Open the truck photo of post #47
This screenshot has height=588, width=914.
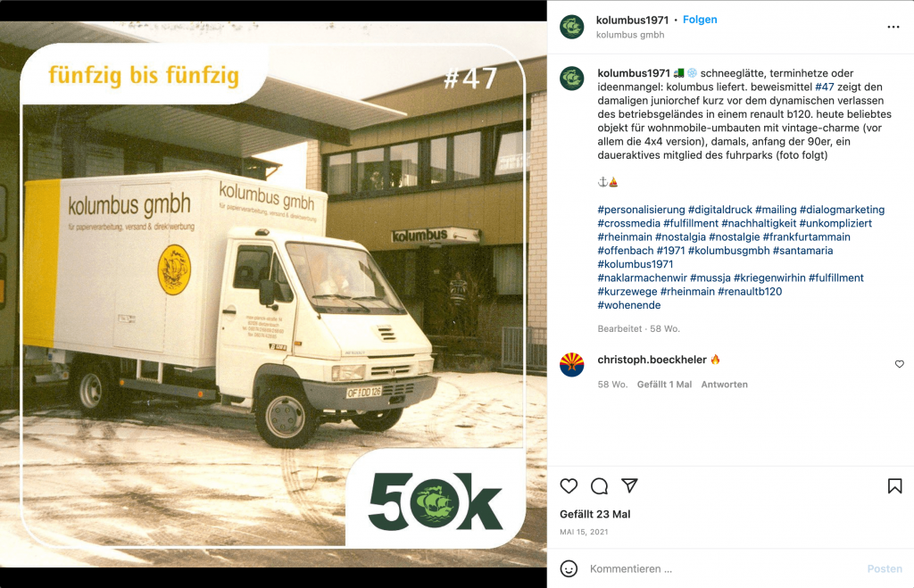coord(273,294)
